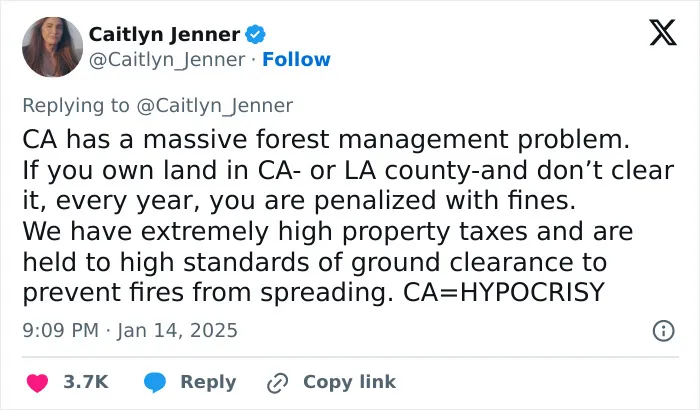Screen dimensions: 700x410
Task: Open Caitlyn Jenner's profile avatar photo
Action: [x=52, y=47]
